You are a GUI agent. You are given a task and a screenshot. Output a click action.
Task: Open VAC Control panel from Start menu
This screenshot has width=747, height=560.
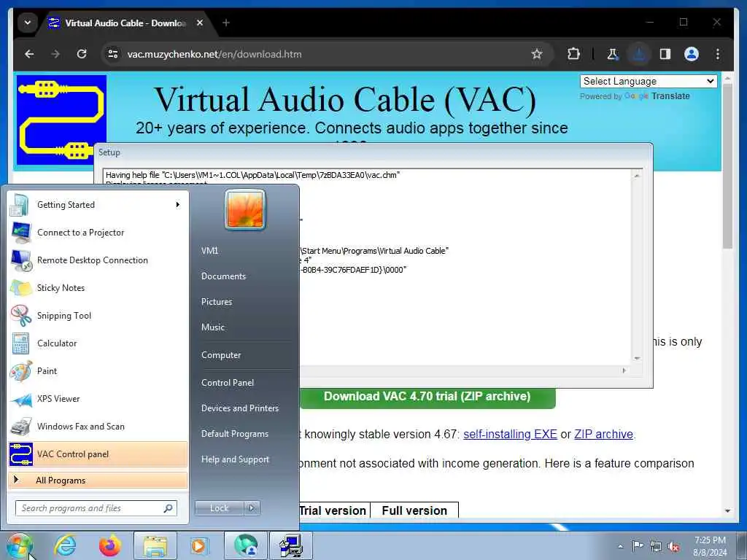pyautogui.click(x=98, y=454)
